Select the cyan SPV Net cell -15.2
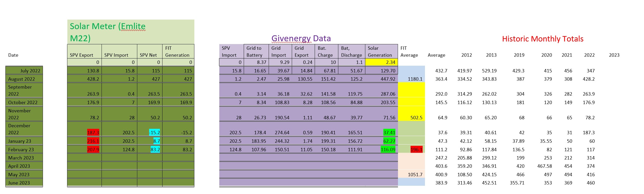 [155, 132]
